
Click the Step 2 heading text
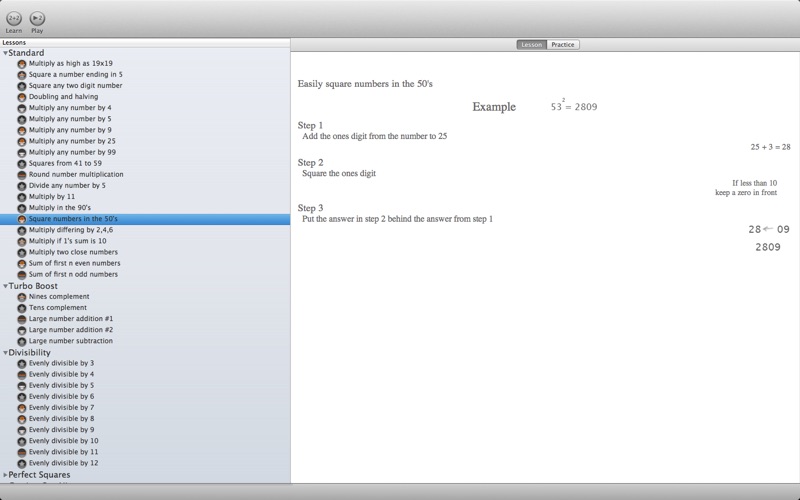point(310,163)
